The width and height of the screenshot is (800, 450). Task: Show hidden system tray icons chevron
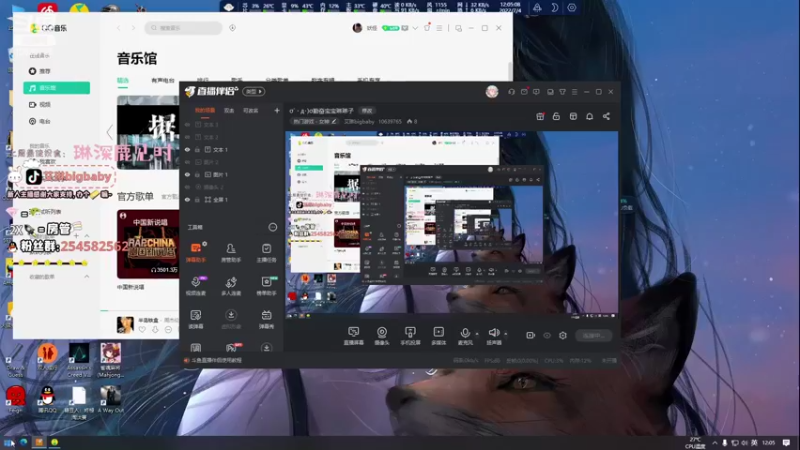[715, 443]
